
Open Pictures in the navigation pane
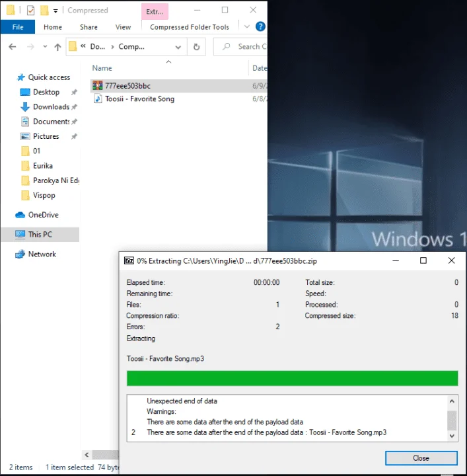46,136
